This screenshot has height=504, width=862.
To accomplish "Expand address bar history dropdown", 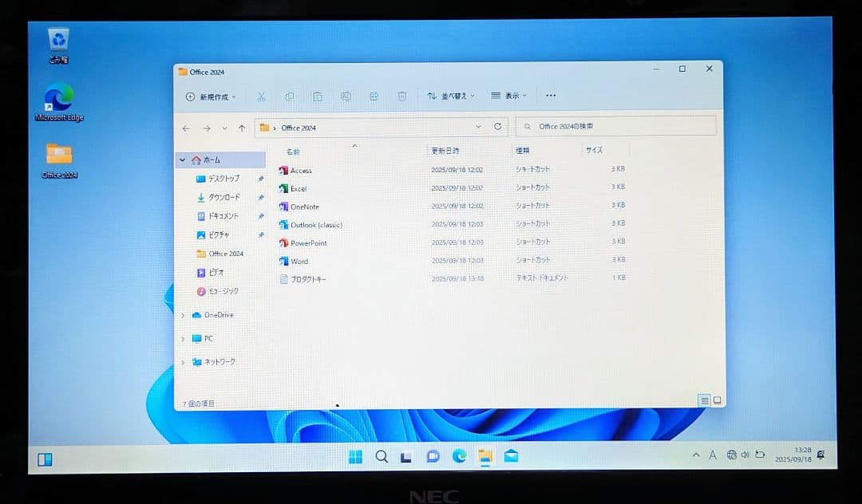I will coord(478,127).
